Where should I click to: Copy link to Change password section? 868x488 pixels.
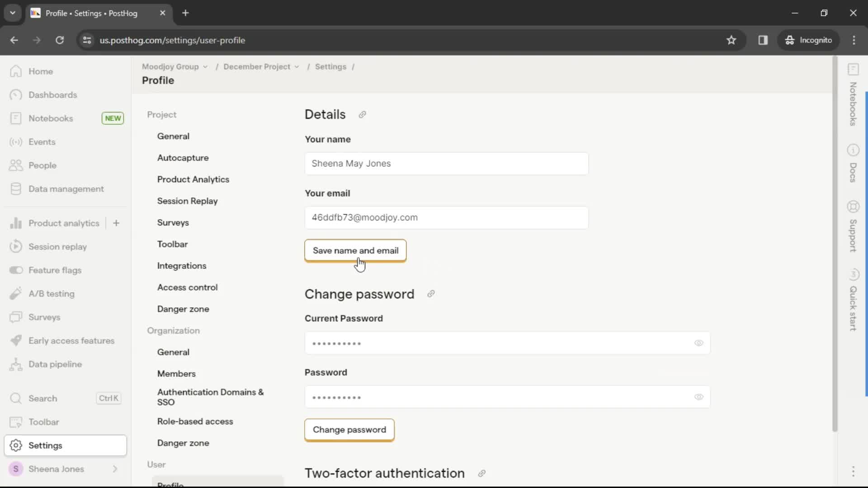(431, 294)
